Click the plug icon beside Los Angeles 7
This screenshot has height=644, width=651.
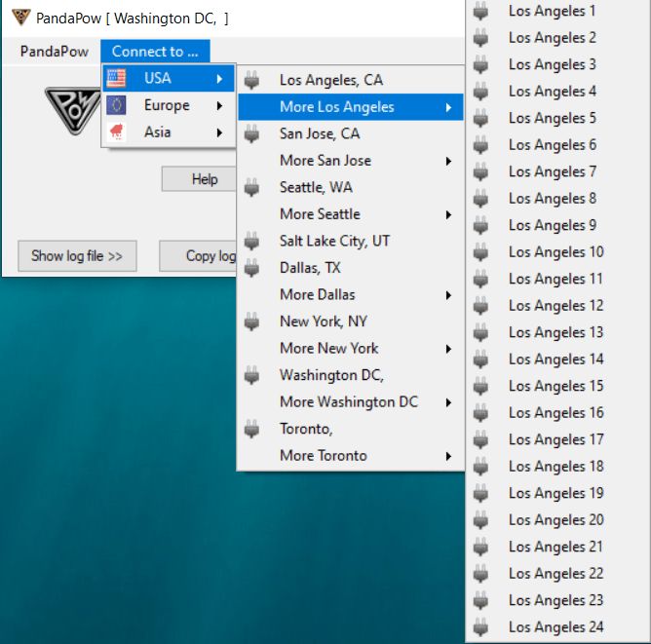(480, 171)
